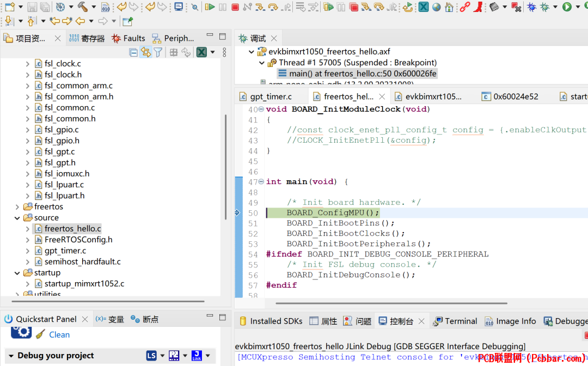Open the Peripherals tab

pyautogui.click(x=173, y=38)
